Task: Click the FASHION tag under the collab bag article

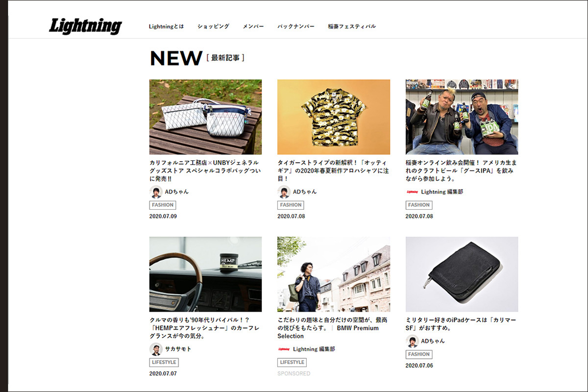Action: 163,205
